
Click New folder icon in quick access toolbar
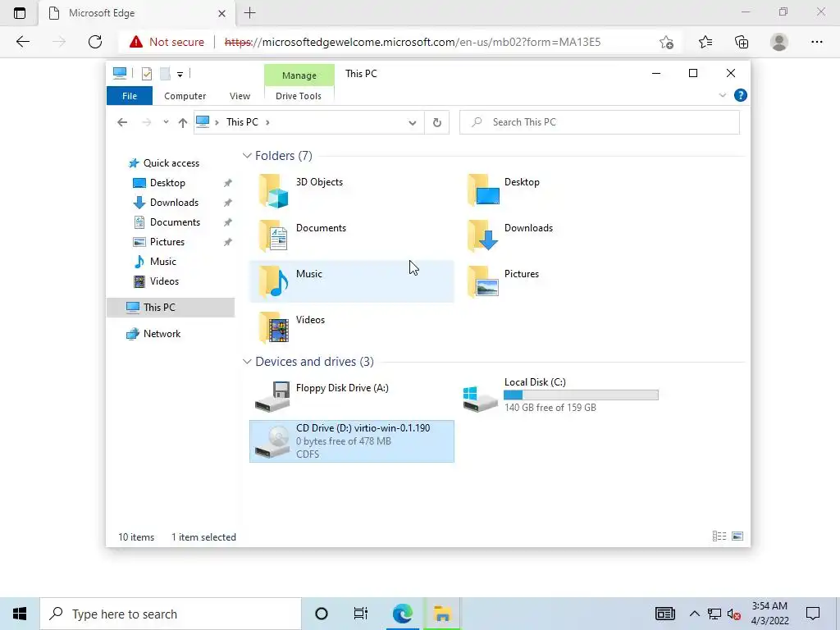pyautogui.click(x=165, y=73)
